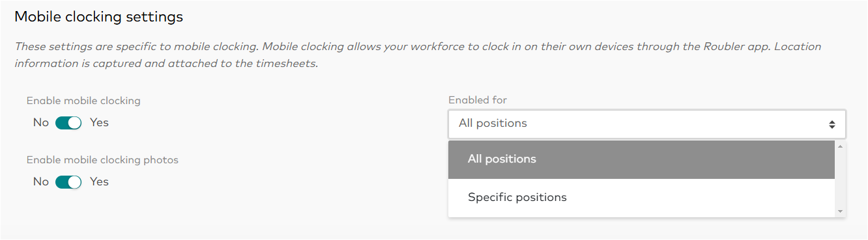This screenshot has width=868, height=240.
Task: Click the dropdown list's scroll down arrow
Action: coord(840,212)
